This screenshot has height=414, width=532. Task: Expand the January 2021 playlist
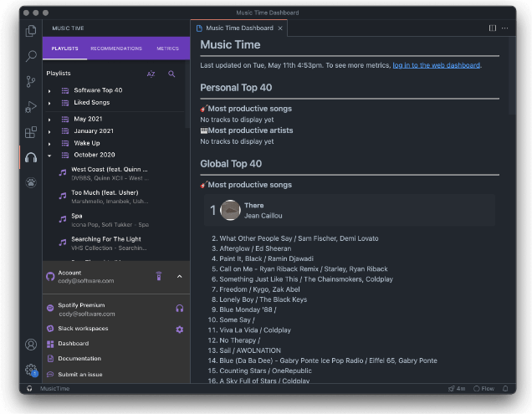point(49,131)
